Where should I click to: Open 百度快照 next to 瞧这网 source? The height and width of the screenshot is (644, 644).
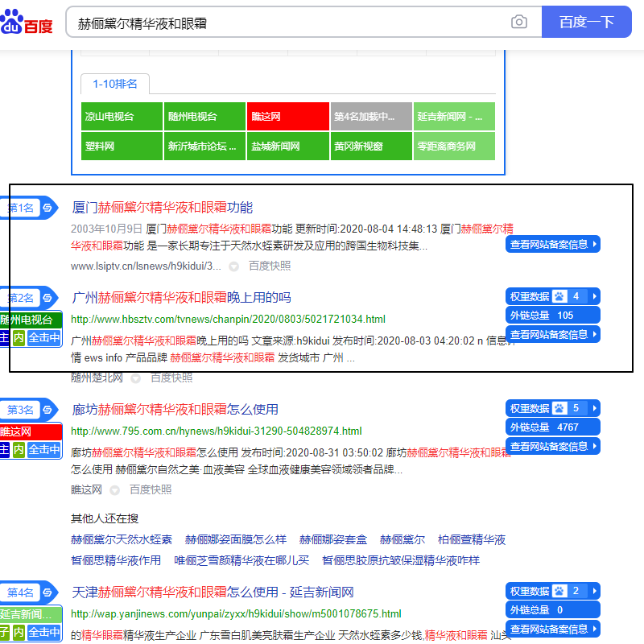click(151, 489)
